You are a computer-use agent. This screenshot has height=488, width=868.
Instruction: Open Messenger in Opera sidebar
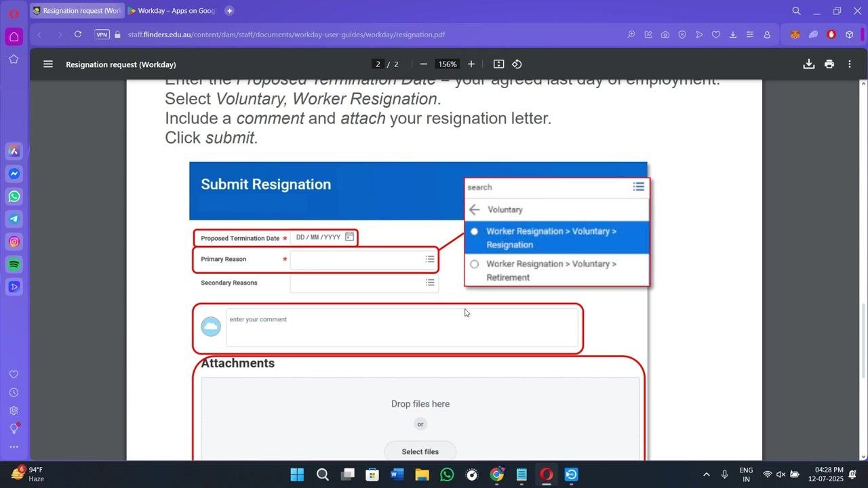click(14, 174)
